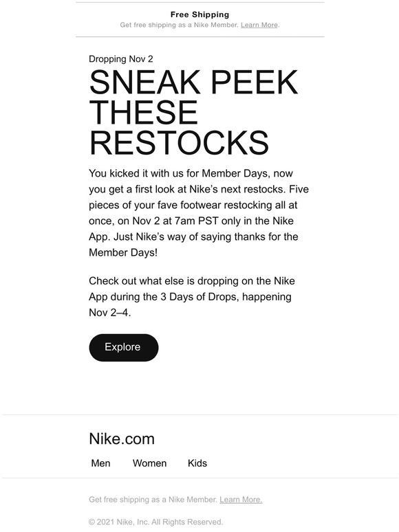
Task: Click the Member Days! text line
Action: point(123,252)
